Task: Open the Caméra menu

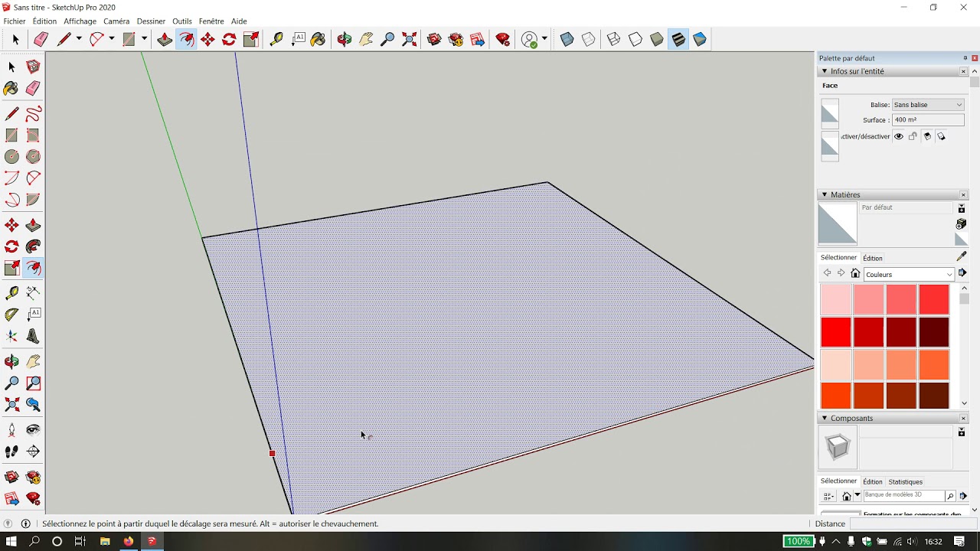Action: point(116,21)
